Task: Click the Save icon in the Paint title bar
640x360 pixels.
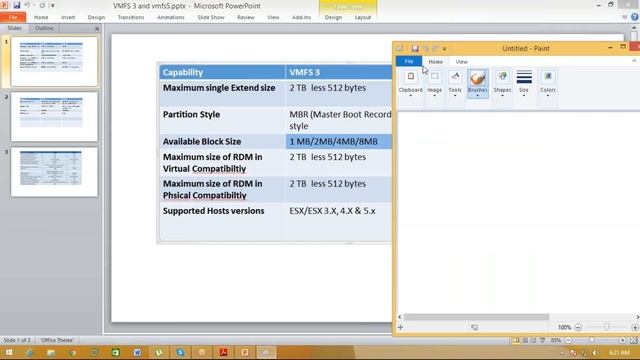Action: (415, 49)
